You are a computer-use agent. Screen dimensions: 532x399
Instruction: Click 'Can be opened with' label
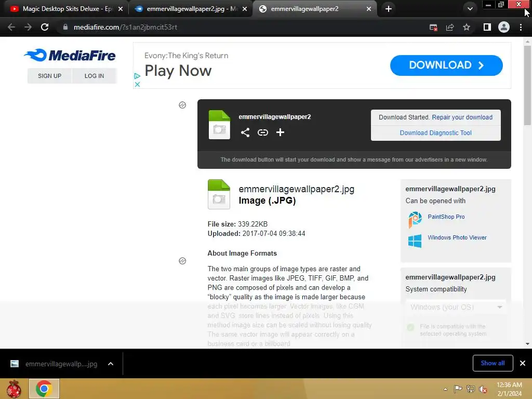coord(435,201)
